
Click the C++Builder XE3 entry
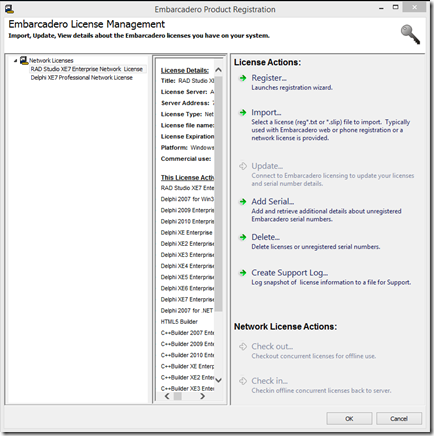coord(187,389)
